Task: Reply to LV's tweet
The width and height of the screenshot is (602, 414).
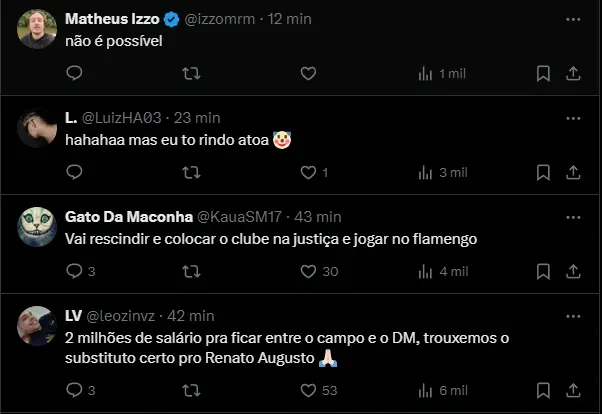Action: (74, 390)
